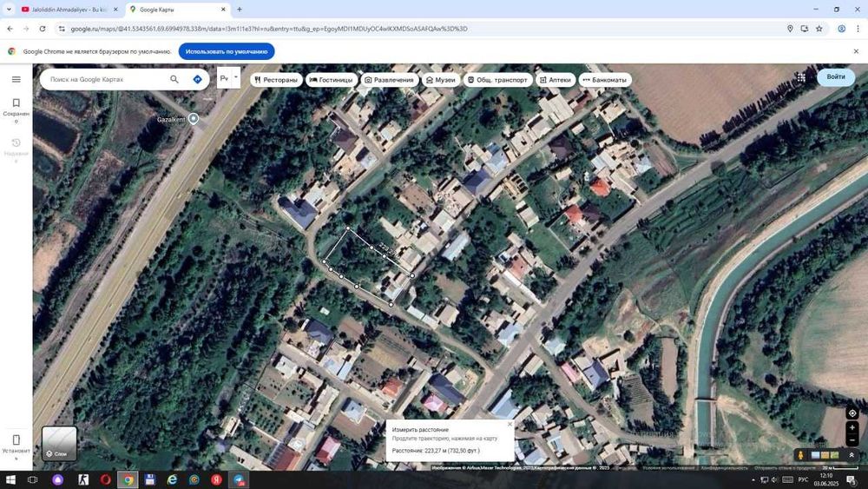Click the install app icon in address bar
868x489 pixels.
click(x=805, y=29)
